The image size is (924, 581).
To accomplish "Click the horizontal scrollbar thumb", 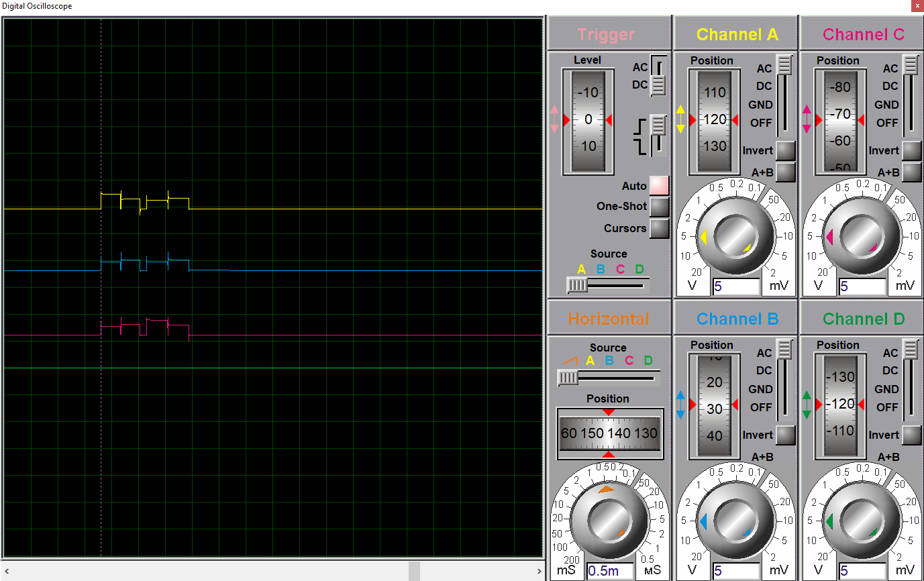I will 414,571.
